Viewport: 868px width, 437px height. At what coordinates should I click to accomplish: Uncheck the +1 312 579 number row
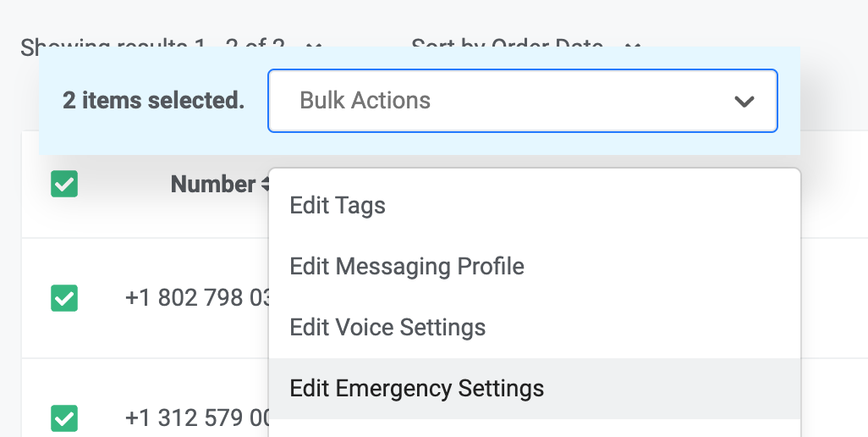coord(64,418)
